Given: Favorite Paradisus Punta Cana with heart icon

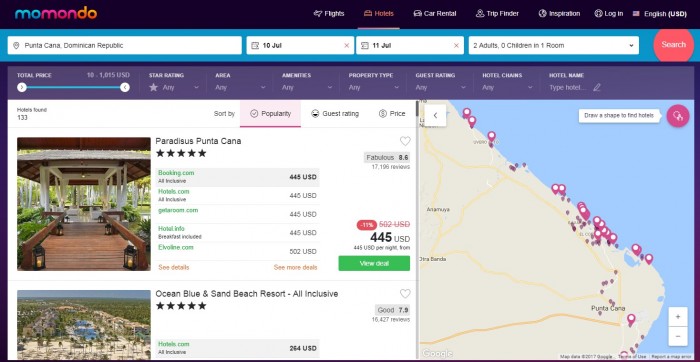Looking at the screenshot, I should [x=405, y=141].
